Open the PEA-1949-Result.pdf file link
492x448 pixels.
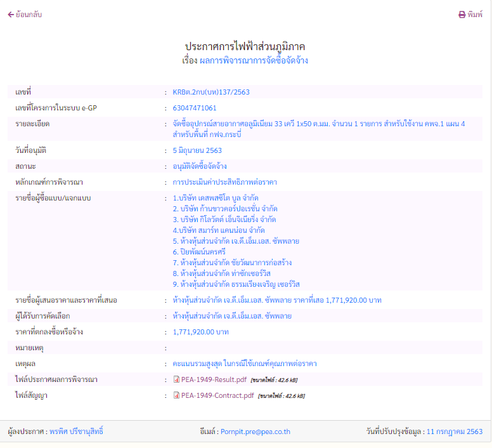pyautogui.click(x=213, y=379)
